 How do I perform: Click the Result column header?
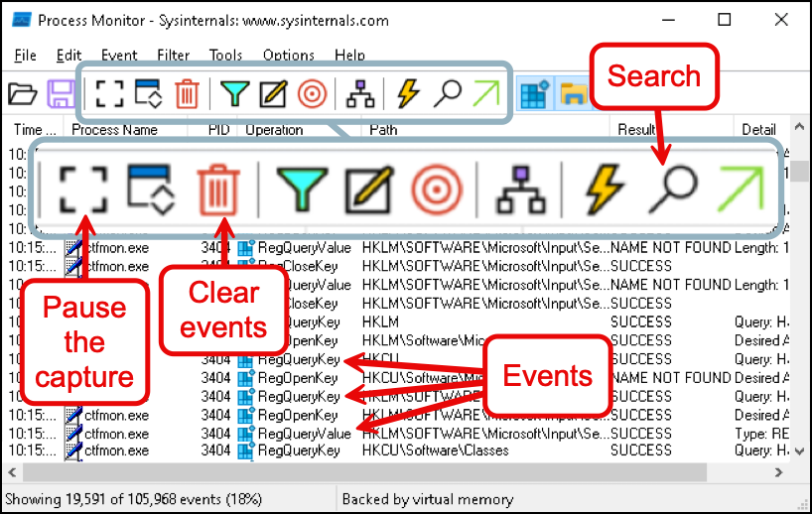tap(636, 129)
